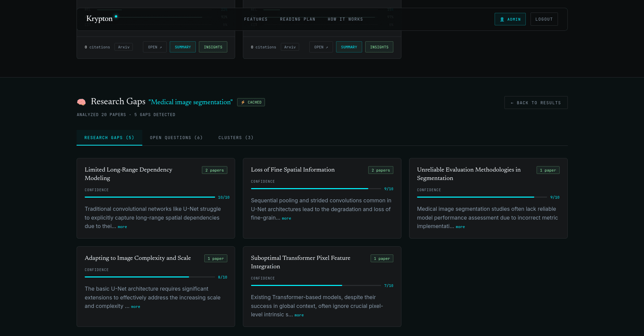Open the first paper card's Open button

click(x=154, y=47)
